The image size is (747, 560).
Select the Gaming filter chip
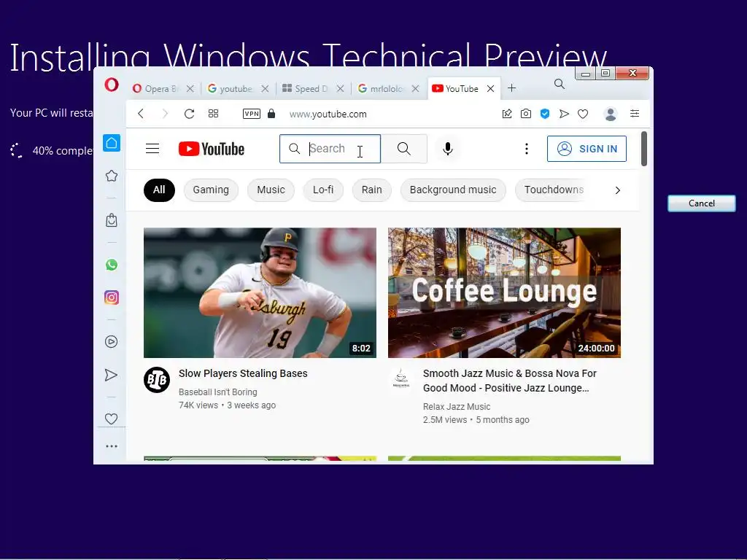click(x=211, y=190)
